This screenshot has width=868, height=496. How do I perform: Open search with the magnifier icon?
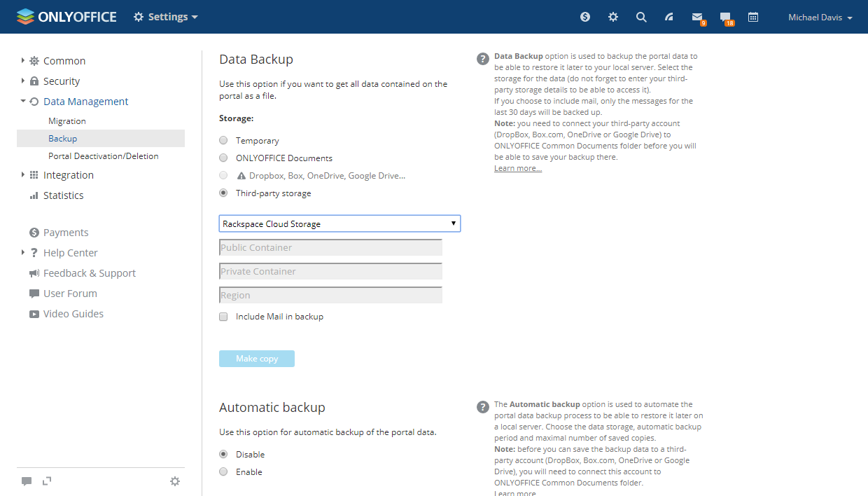click(x=641, y=17)
